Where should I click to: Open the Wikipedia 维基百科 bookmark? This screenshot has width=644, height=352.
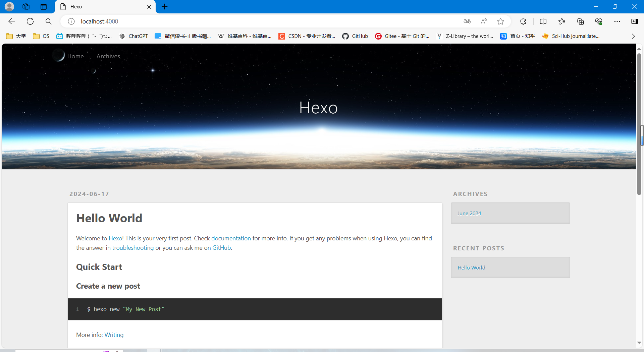click(x=245, y=36)
